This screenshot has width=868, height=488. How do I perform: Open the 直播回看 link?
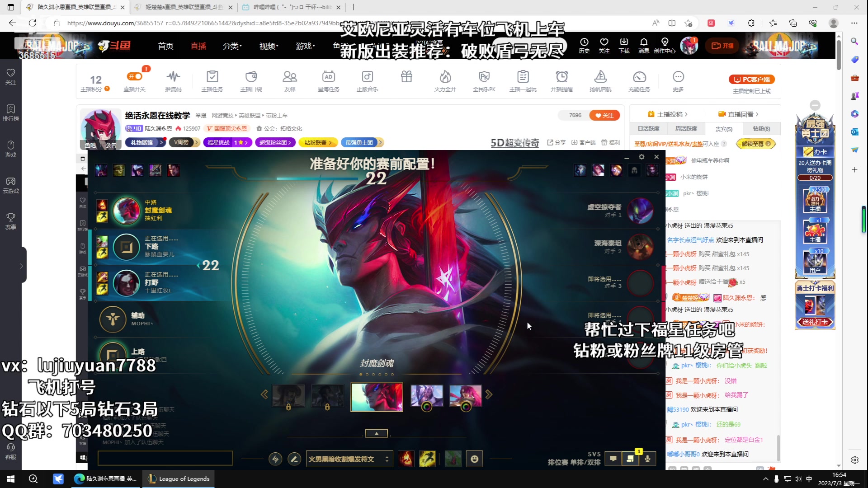[x=738, y=114]
